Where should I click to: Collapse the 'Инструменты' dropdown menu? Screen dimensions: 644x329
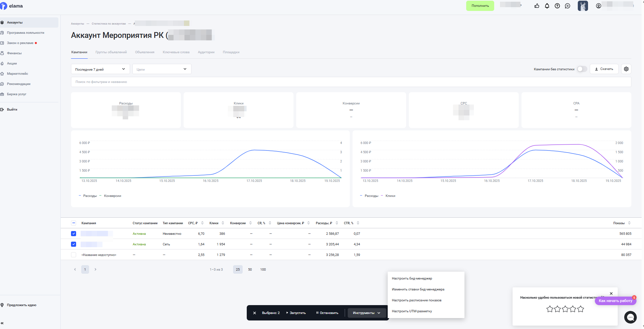click(x=367, y=313)
